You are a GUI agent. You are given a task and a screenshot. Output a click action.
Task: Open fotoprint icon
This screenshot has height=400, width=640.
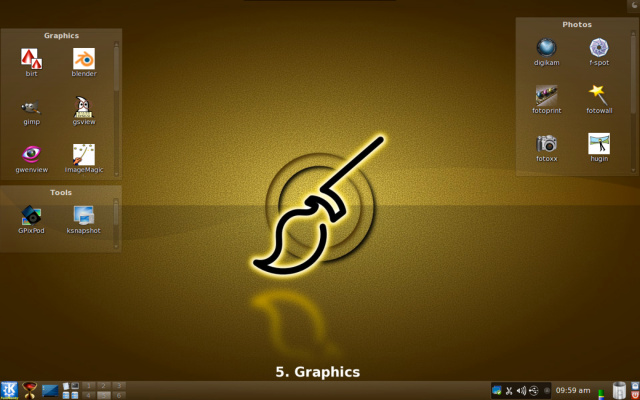pyautogui.click(x=547, y=96)
